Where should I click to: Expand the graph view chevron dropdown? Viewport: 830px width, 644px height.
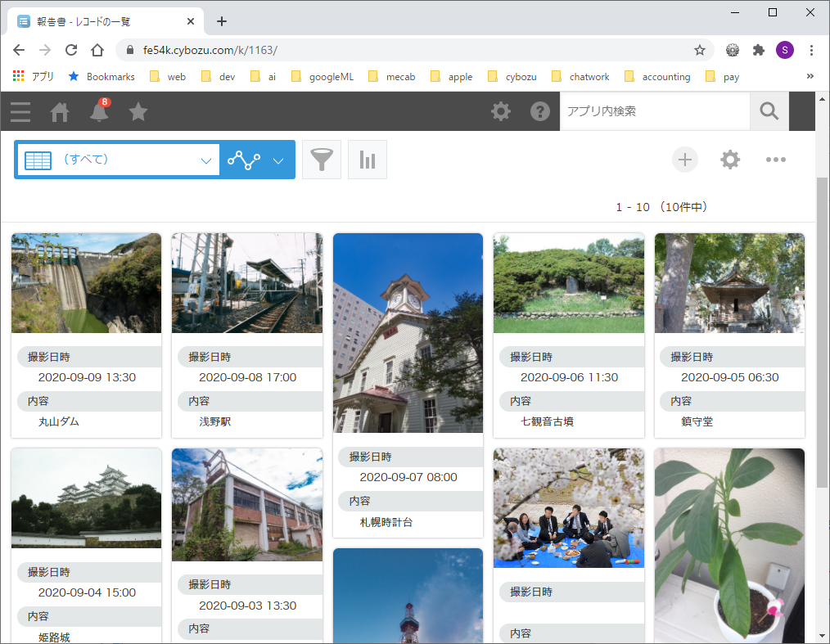[278, 160]
